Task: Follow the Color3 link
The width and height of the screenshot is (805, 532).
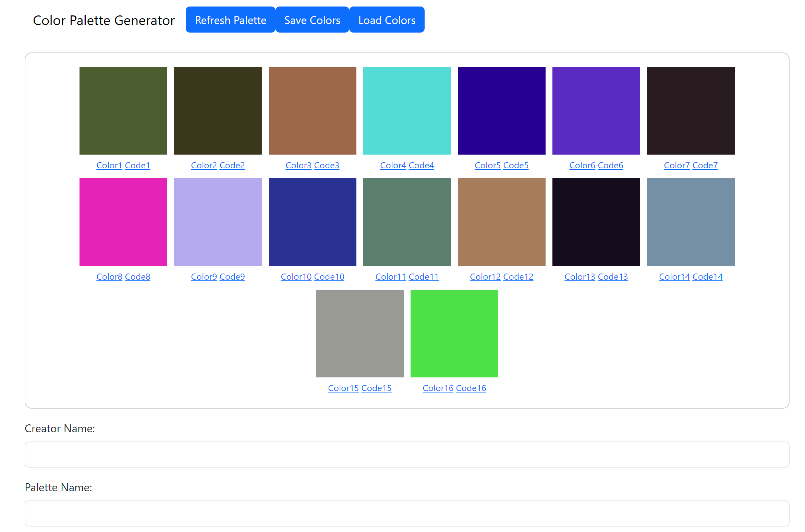Action: 298,165
